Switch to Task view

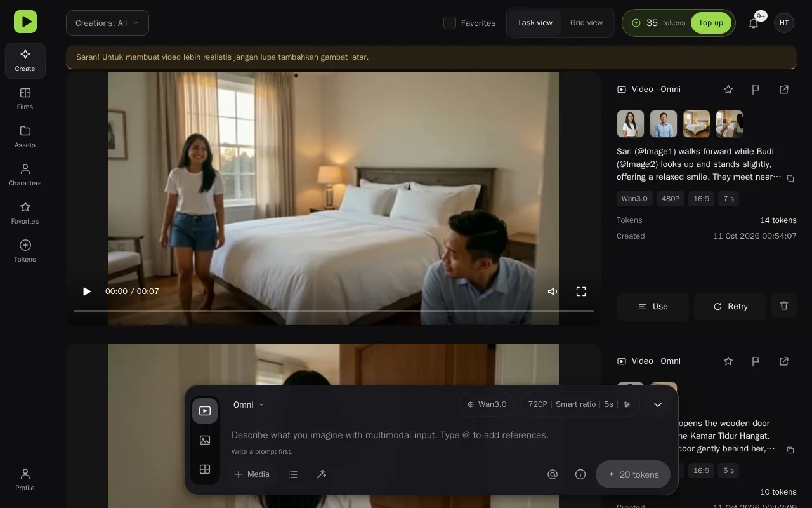point(535,23)
